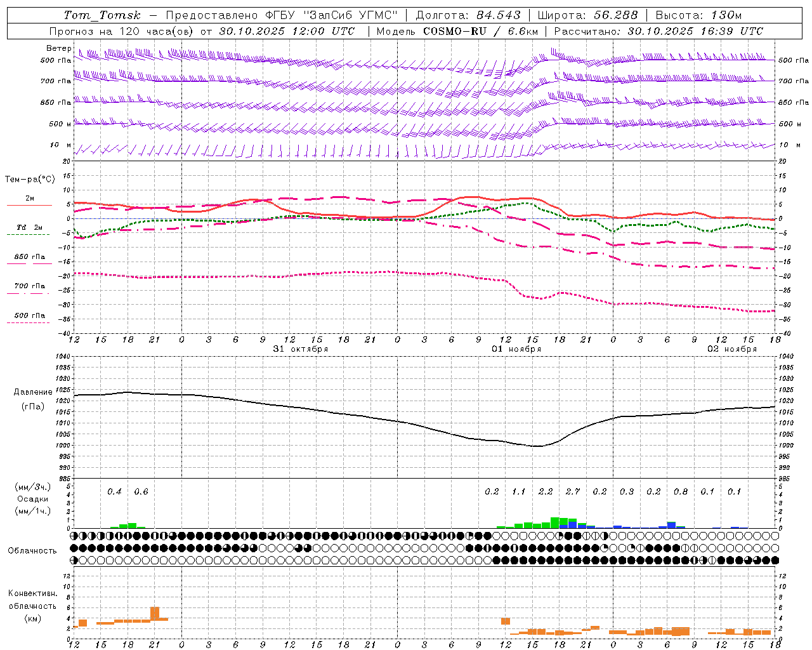Image resolution: width=812 pixels, height=650 pixels.
Task: Click the red "2м" temperature legend entry
Action: pyautogui.click(x=30, y=198)
